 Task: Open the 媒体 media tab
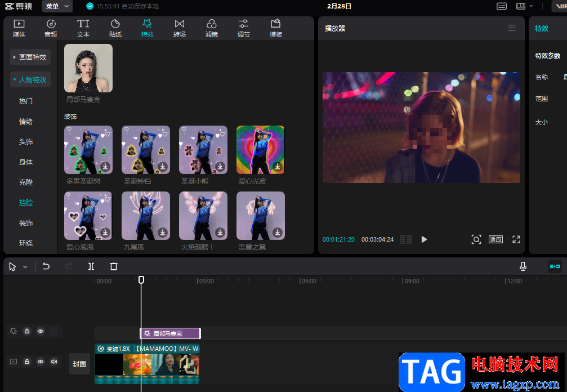[19, 29]
